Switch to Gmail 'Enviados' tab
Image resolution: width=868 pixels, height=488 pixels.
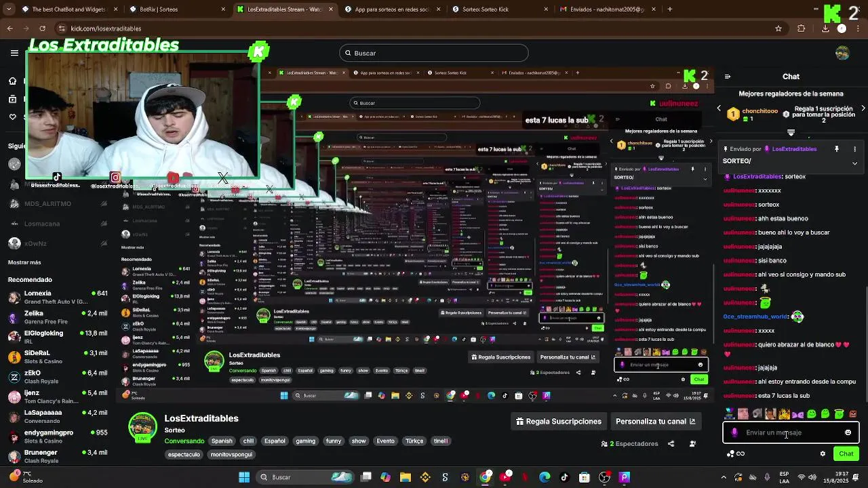click(607, 9)
